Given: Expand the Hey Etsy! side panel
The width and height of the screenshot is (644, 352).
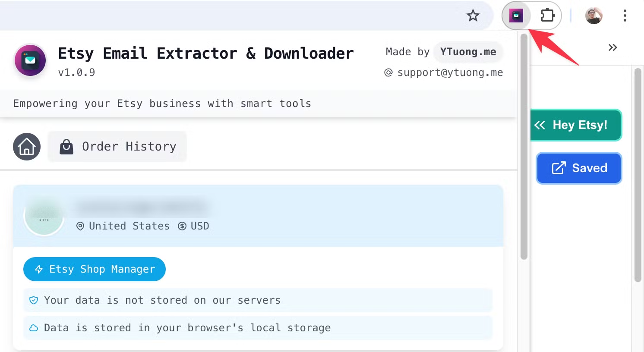Looking at the screenshot, I should (576, 125).
